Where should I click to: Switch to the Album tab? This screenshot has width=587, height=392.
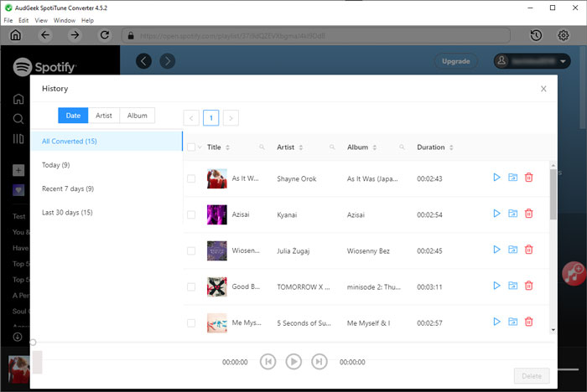click(137, 116)
